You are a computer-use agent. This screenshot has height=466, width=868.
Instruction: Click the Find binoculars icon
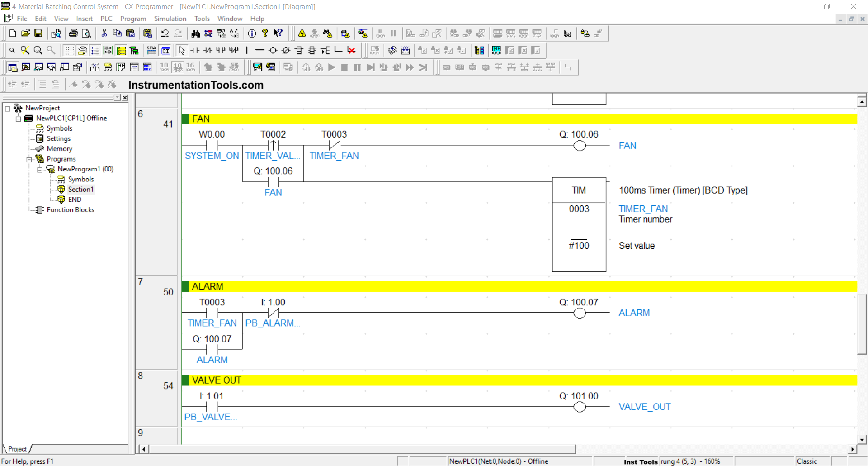pos(195,33)
